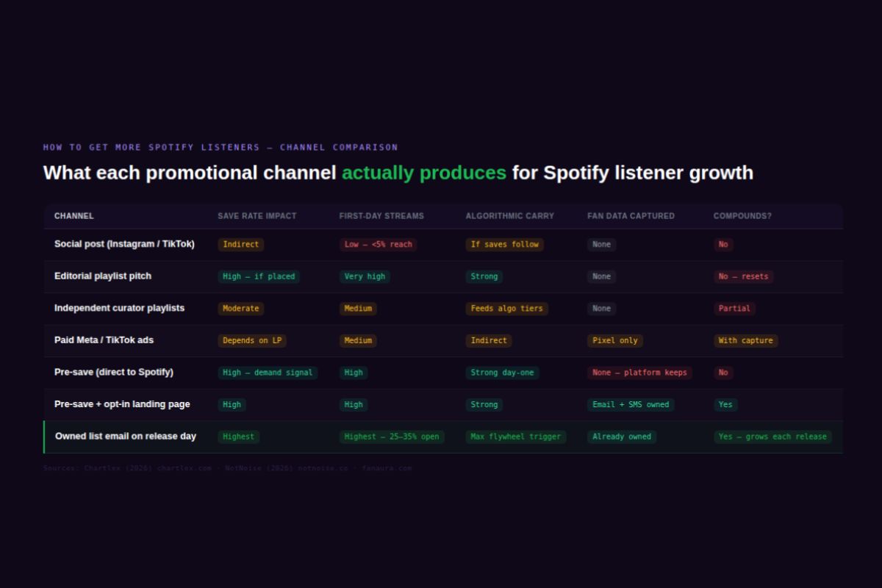Click the 'Pixel only' badge
Image resolution: width=882 pixels, height=588 pixels.
tap(615, 341)
